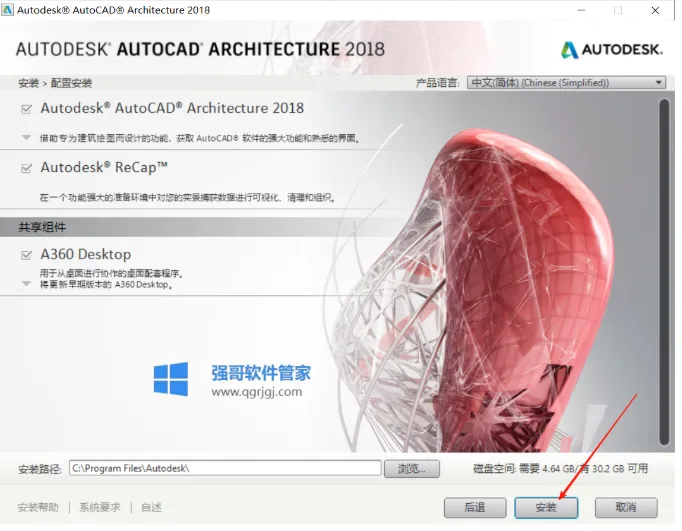Click the 共享组件 section header

click(42, 227)
